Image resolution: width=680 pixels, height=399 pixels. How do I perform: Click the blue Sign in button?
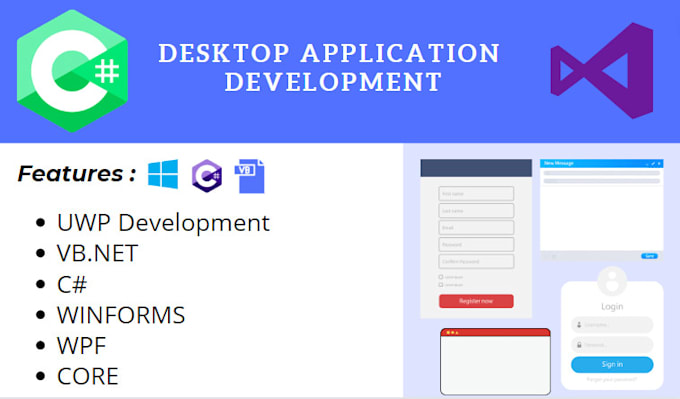(612, 364)
